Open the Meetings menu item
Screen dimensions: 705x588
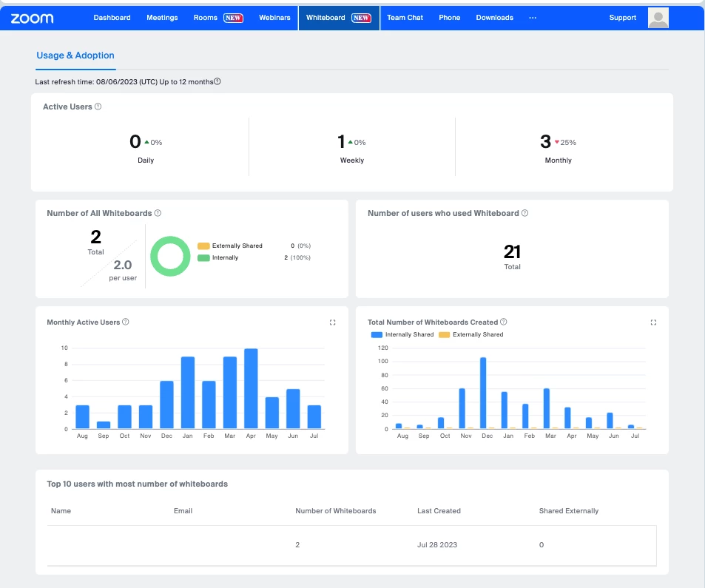point(162,18)
